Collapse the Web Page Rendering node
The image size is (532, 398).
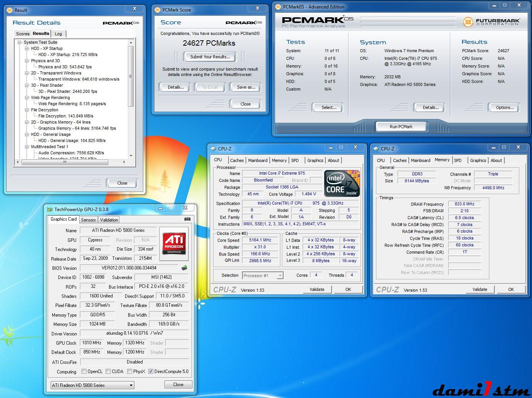tap(27, 97)
